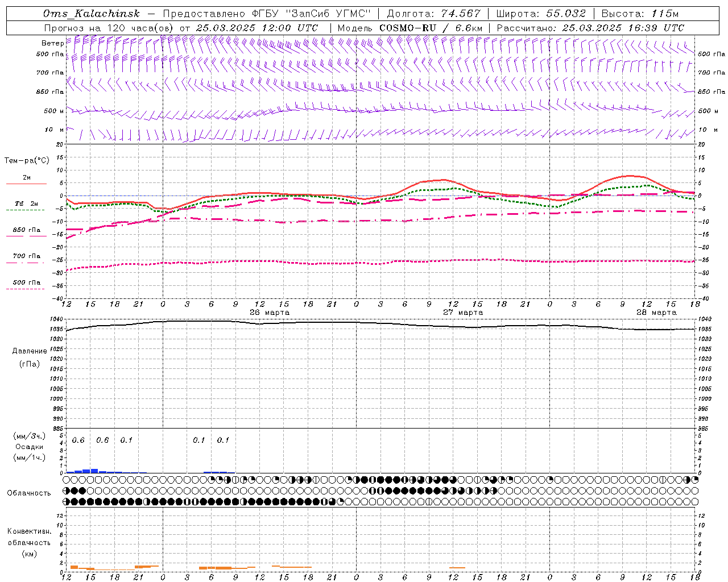The image size is (728, 582).
Task: Select the 500 гПа temperature legend entry
Action: click(26, 282)
